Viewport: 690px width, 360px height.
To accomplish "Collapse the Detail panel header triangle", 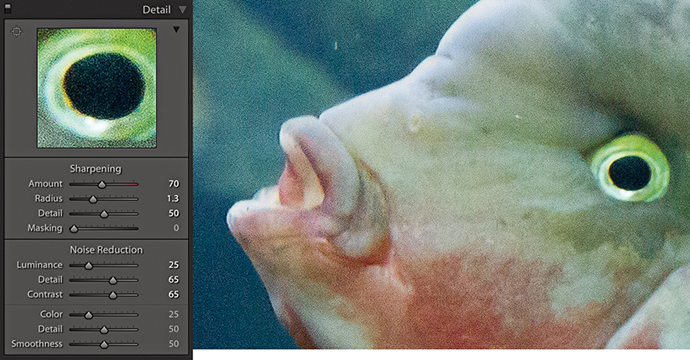I will pos(183,10).
